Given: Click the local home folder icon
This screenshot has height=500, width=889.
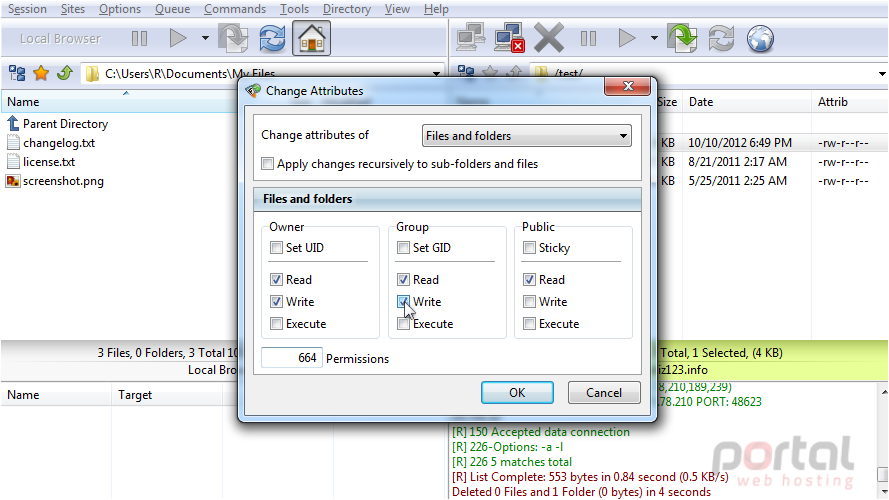Looking at the screenshot, I should (x=311, y=39).
